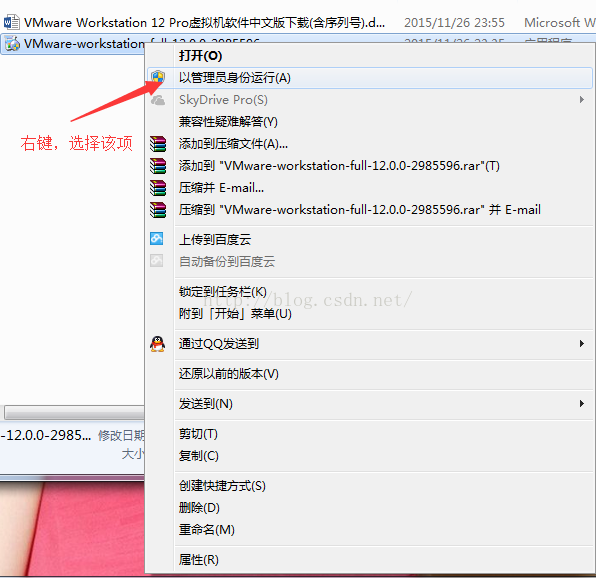Click WinRAR icon beside 添加到 VMware rar(T)
The width and height of the screenshot is (596, 578).
click(158, 166)
